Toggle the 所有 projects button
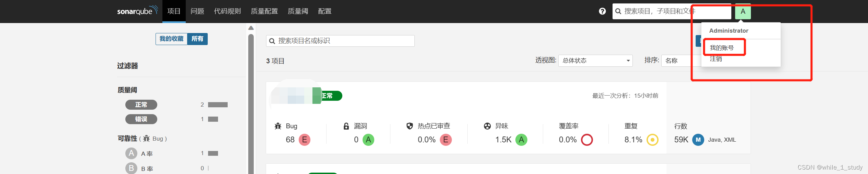This screenshot has height=174, width=868. 197,39
